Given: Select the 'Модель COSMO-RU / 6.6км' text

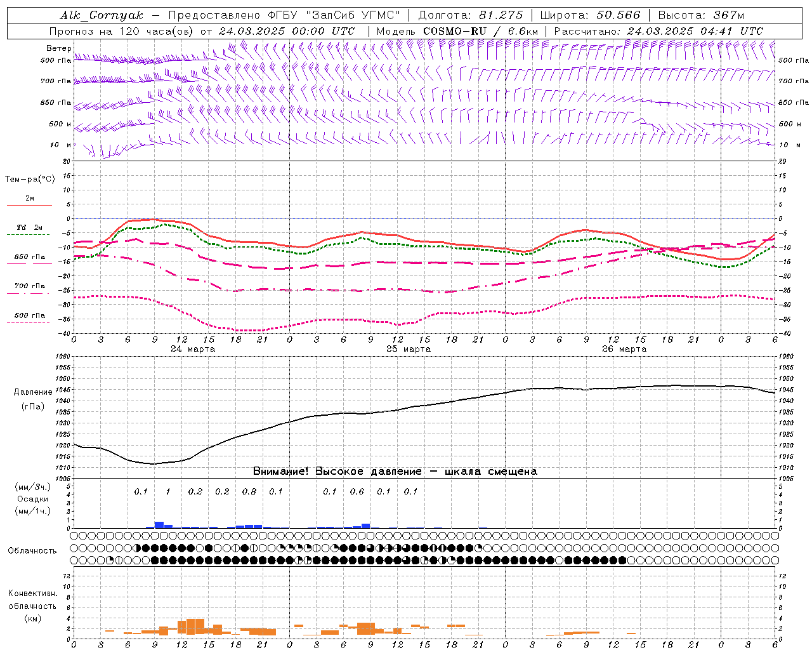Looking at the screenshot, I should click(457, 31).
